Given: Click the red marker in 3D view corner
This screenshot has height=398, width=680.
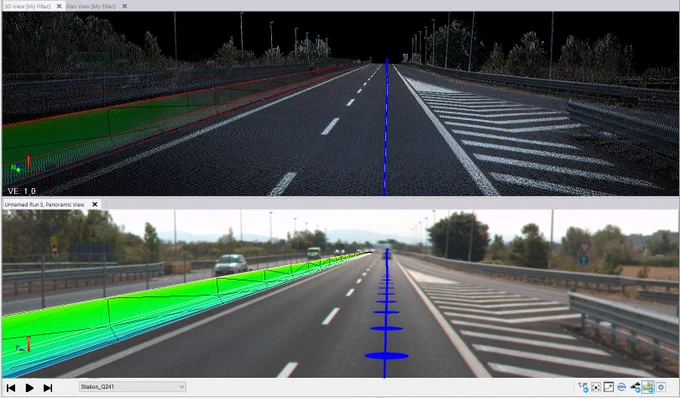Looking at the screenshot, I should tap(29, 162).
